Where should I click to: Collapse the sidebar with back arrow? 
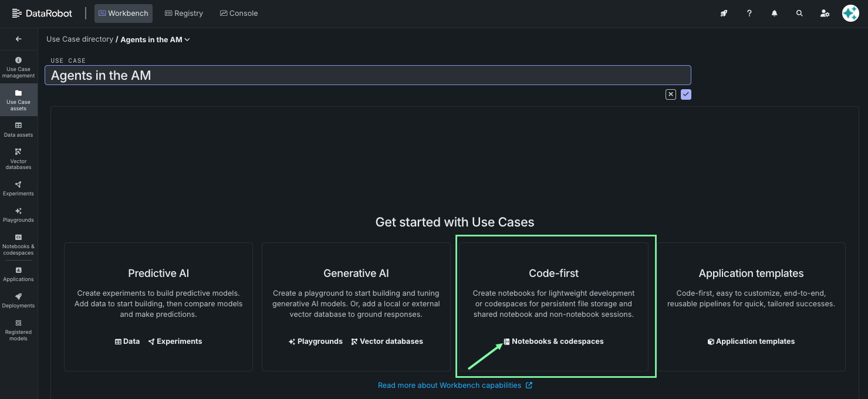click(18, 39)
